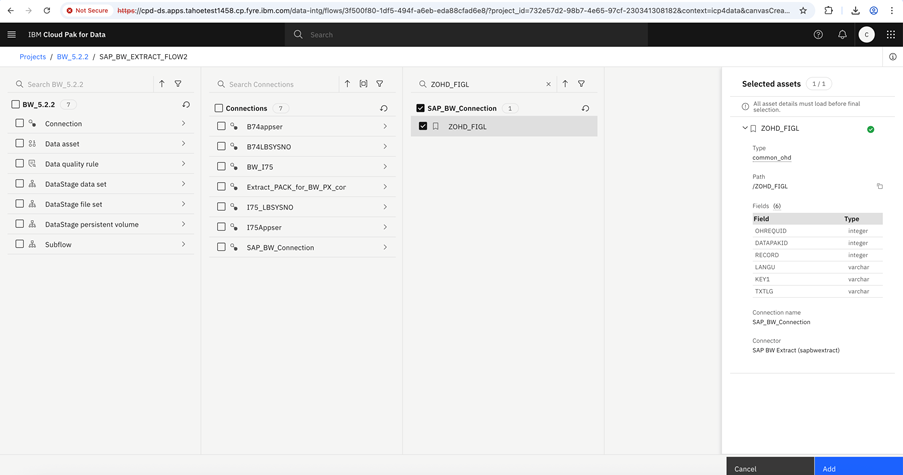Uncheck the SAP_BW_Connection header checkbox
The image size is (903, 475).
click(420, 108)
